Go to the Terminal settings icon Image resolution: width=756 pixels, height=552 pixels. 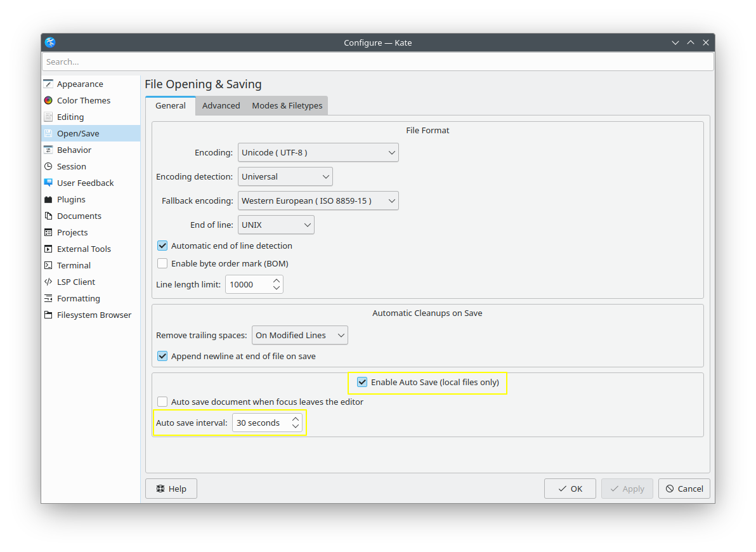click(48, 265)
